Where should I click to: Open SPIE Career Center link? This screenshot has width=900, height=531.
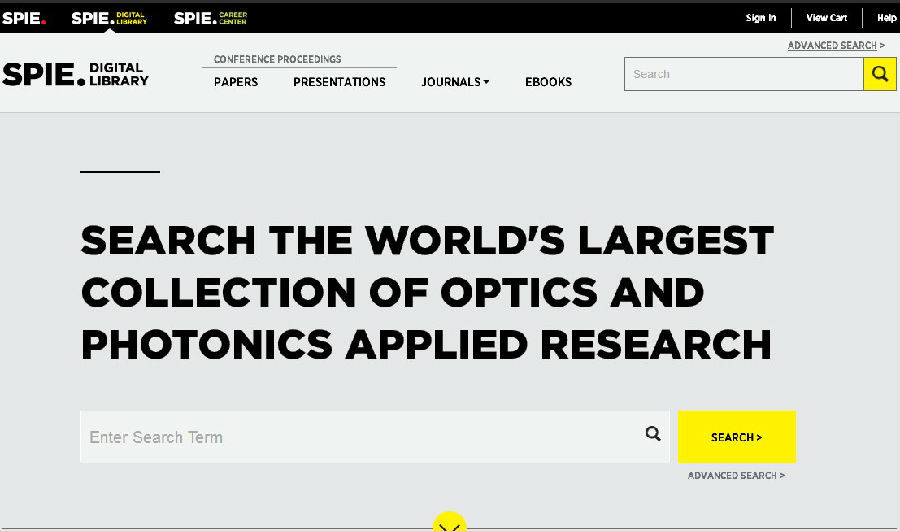click(210, 18)
